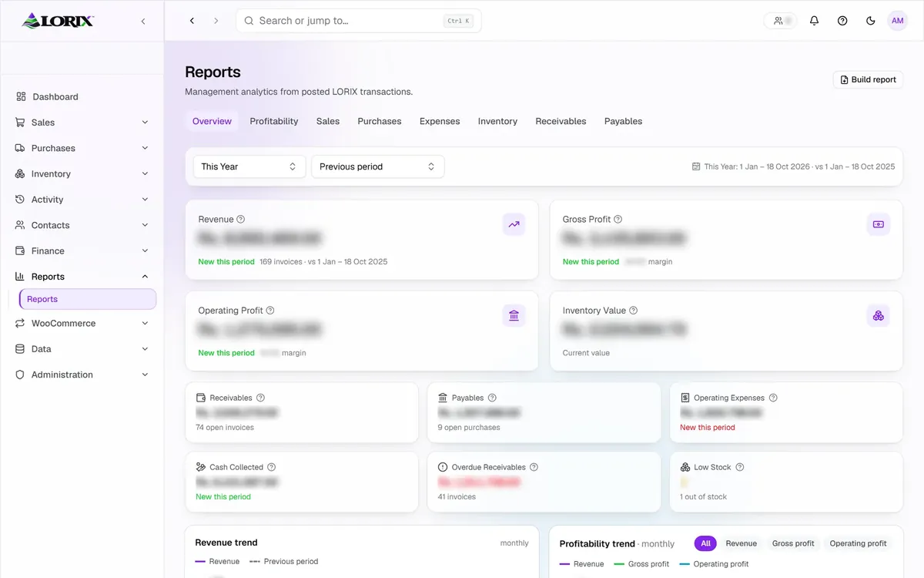Switch to dark mode moon icon
The height and width of the screenshot is (578, 924).
(871, 21)
